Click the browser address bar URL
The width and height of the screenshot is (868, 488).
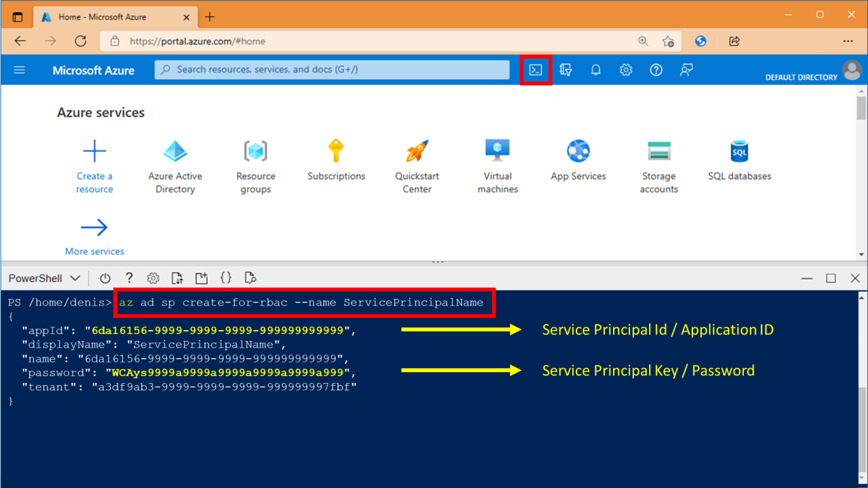tap(197, 41)
